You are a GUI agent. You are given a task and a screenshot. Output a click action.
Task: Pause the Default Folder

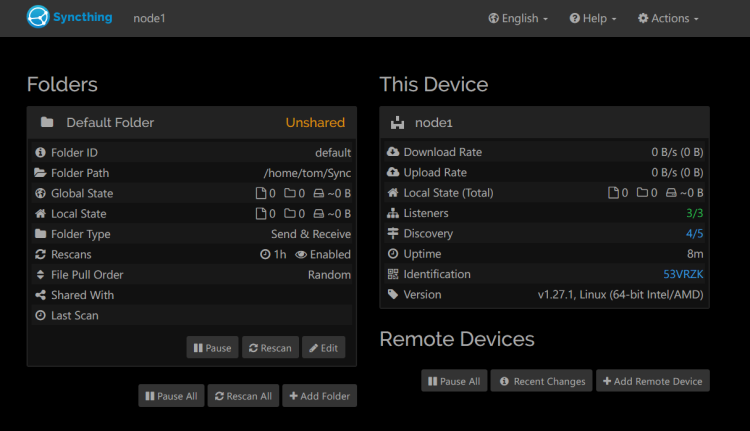[x=212, y=348]
